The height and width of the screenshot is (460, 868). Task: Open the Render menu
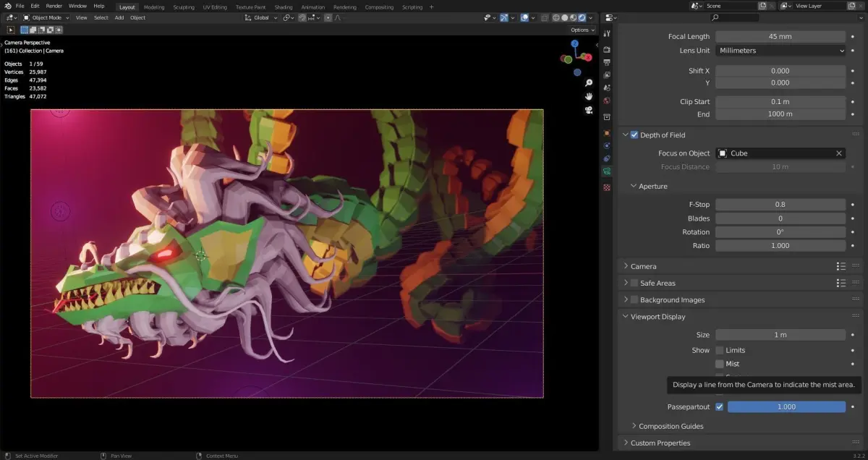(54, 6)
